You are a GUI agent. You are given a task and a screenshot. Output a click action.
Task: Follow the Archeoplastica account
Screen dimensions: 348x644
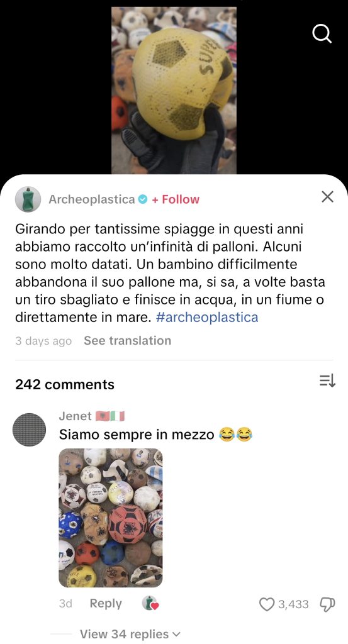(x=176, y=199)
